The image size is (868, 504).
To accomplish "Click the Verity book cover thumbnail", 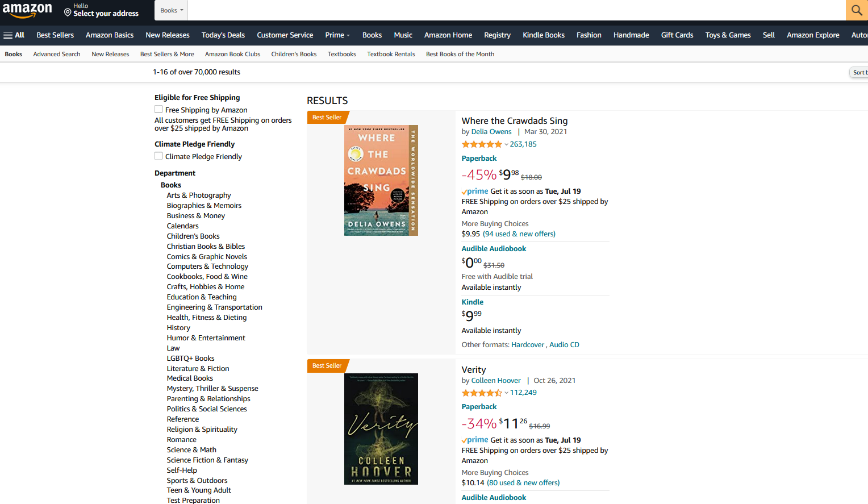I will [x=381, y=429].
